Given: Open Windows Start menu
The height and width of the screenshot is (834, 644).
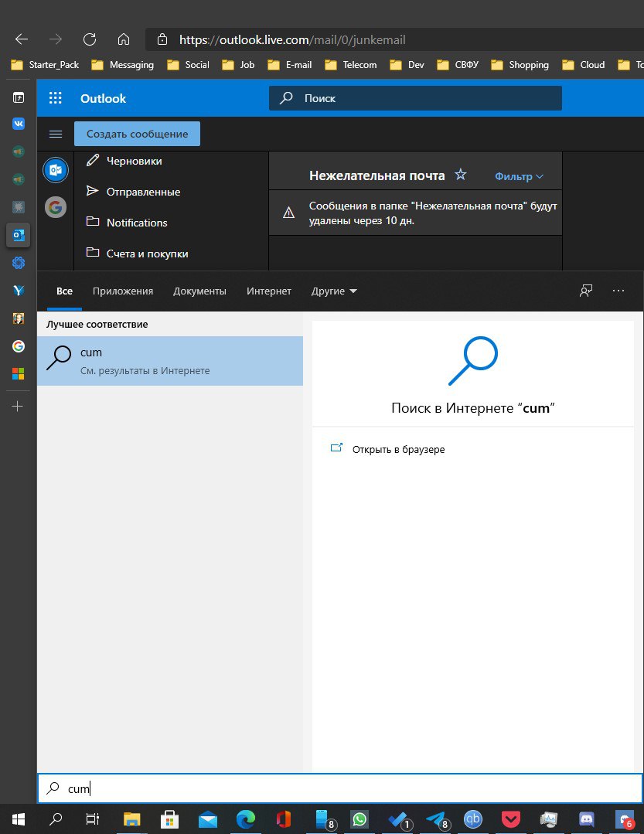Looking at the screenshot, I should coord(19,819).
